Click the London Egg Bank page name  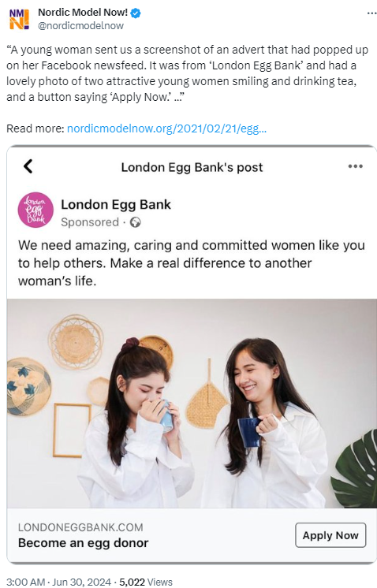pyautogui.click(x=115, y=205)
